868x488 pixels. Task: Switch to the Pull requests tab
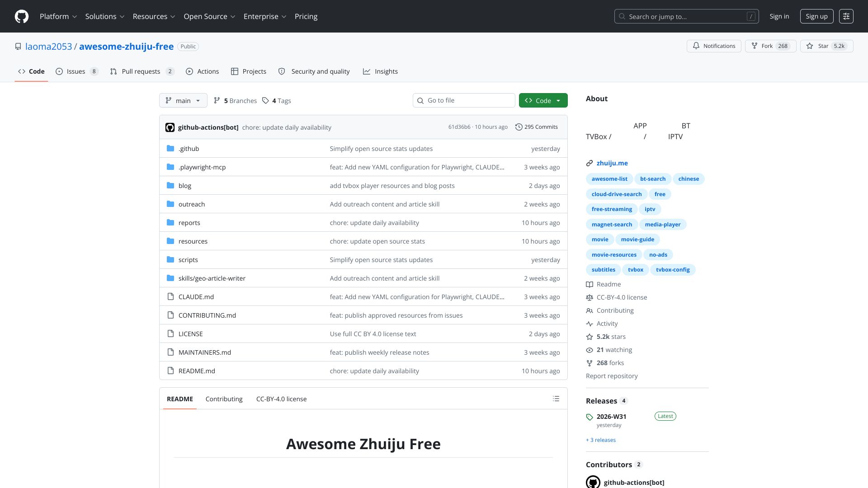pos(142,71)
